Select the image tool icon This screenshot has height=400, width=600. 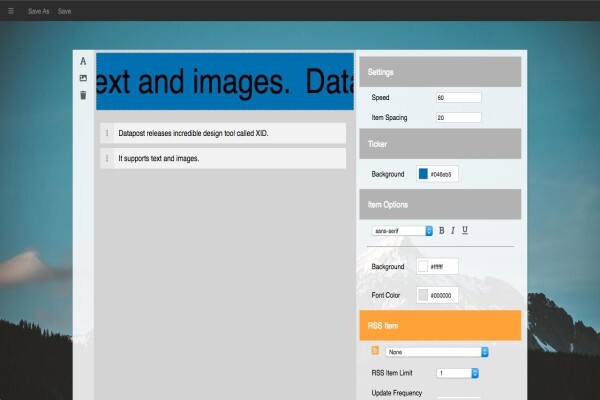coord(83,78)
